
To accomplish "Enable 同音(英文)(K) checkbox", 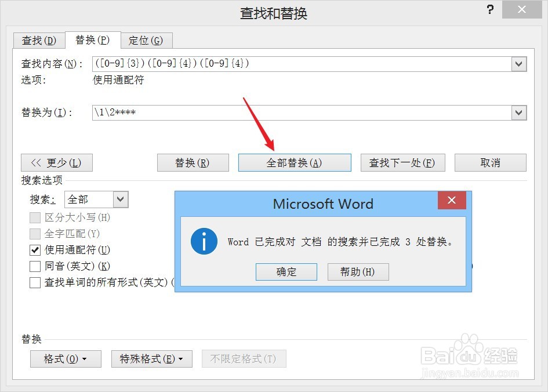I will click(x=35, y=266).
